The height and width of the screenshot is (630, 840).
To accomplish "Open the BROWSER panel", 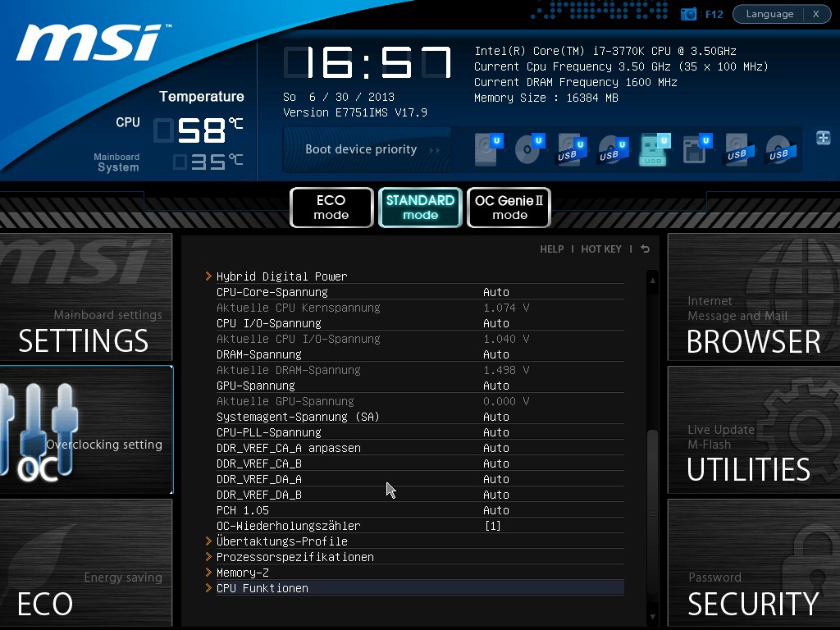I will click(754, 297).
